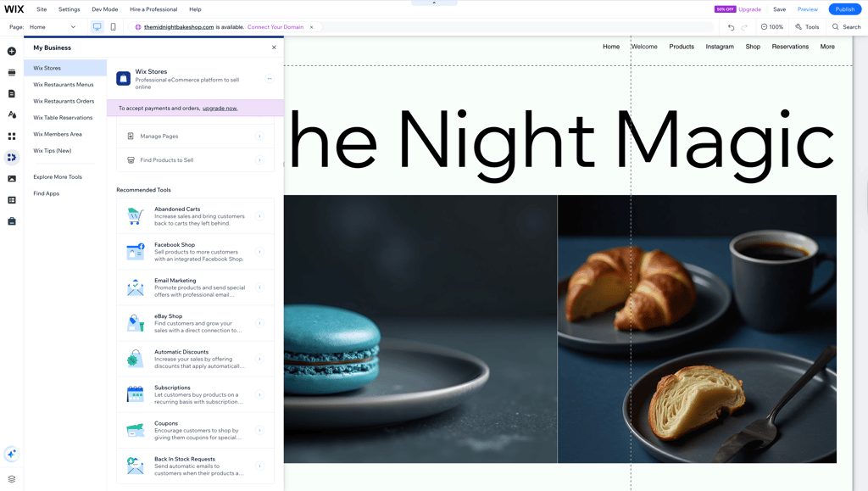Select the My Business sidebar icon
Viewport: 868px width, 491px height.
(x=12, y=157)
